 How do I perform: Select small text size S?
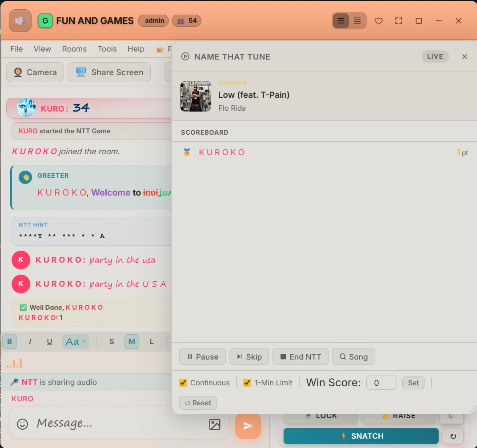pos(112,341)
